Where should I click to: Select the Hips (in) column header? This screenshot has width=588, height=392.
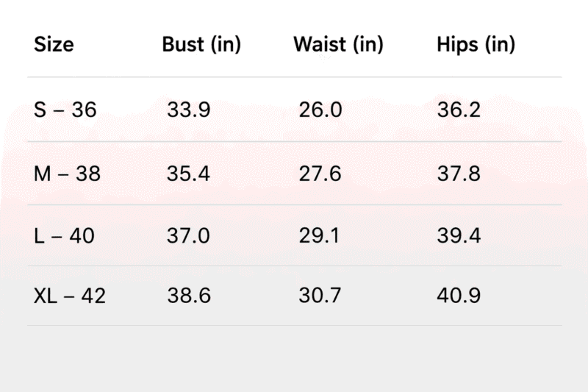point(476,45)
